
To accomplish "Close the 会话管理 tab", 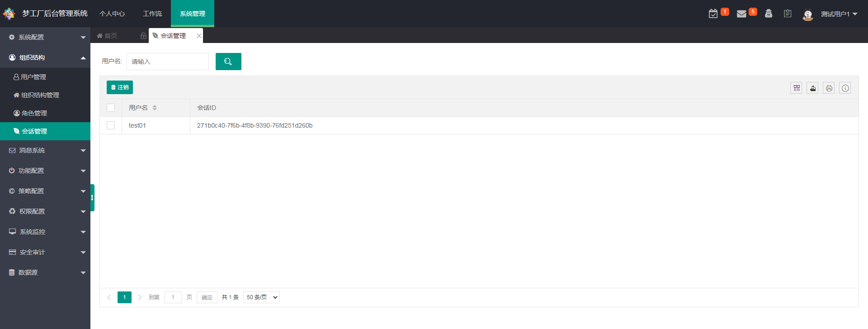I will (199, 36).
